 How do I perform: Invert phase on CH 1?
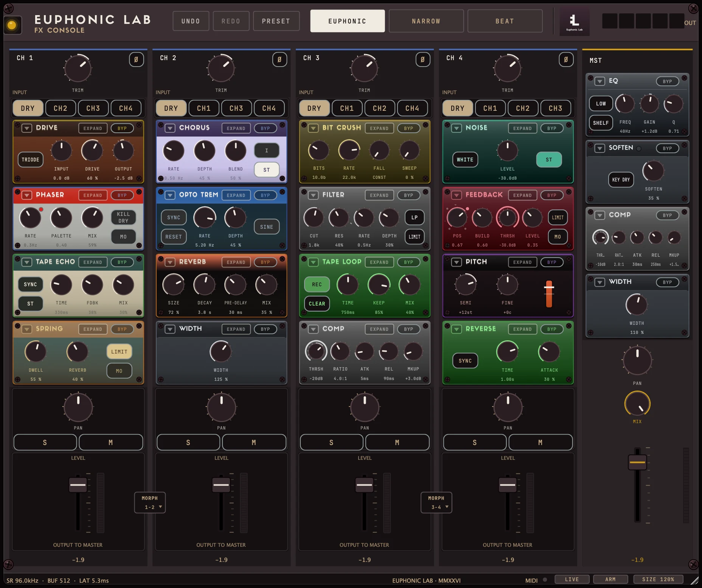pos(136,59)
